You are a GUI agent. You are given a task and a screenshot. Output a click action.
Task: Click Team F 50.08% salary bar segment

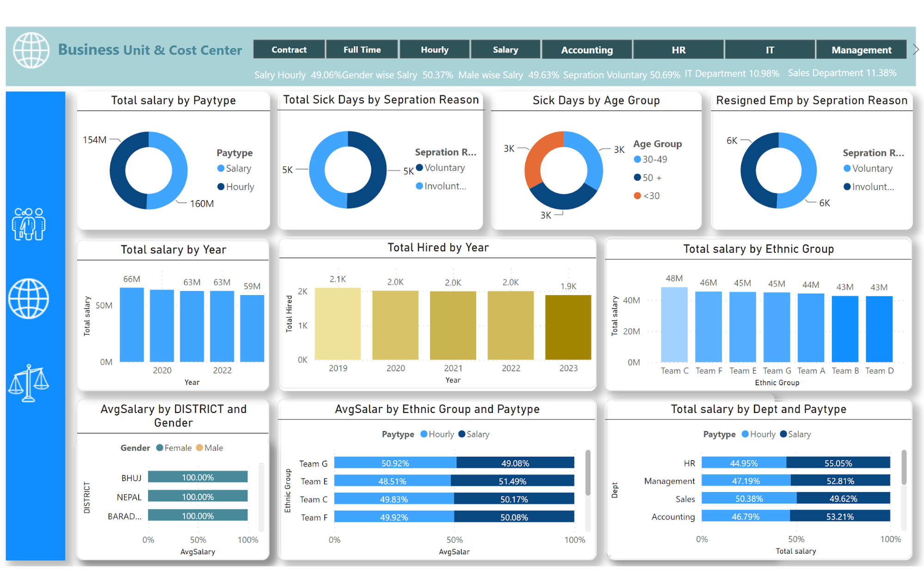[514, 517]
